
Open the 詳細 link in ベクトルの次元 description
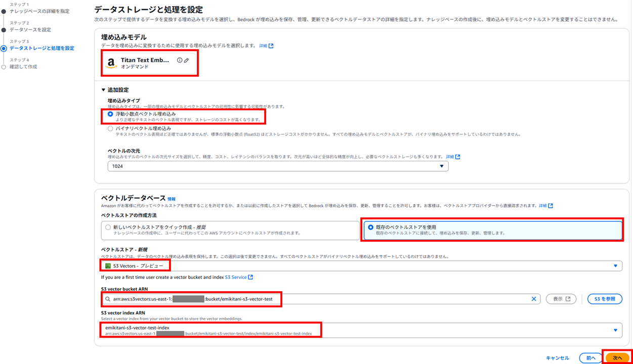pyautogui.click(x=453, y=157)
